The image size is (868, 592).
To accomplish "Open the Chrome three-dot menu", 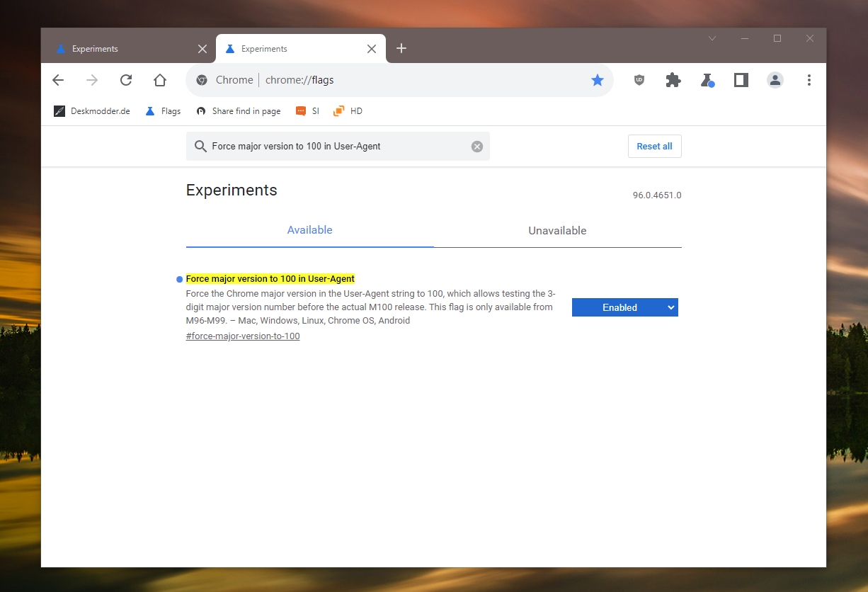I will 809,80.
